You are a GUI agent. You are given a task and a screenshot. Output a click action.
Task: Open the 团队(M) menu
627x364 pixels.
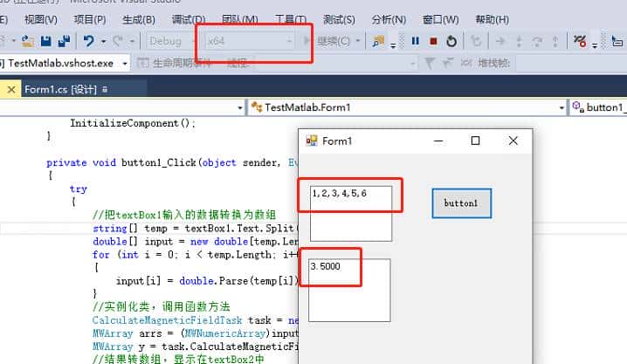(x=239, y=19)
